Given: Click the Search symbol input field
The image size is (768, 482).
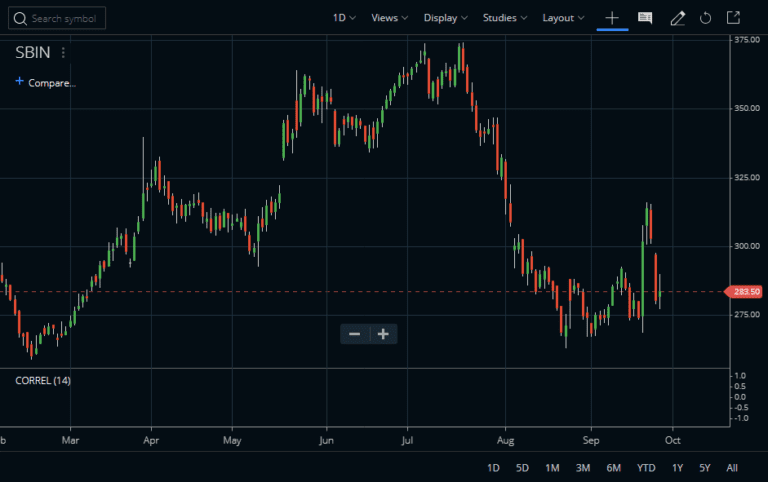Looking at the screenshot, I should coord(58,18).
